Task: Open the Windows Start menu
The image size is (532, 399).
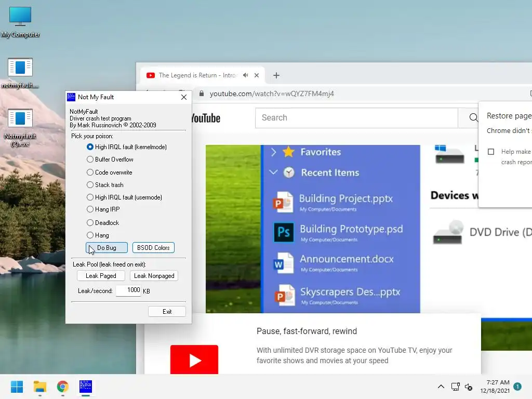Action: 17,387
